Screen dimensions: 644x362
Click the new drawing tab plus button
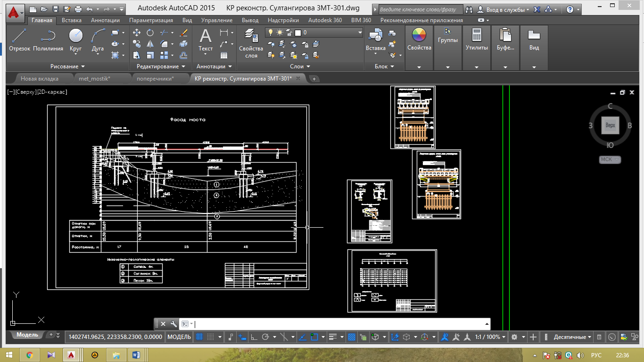pyautogui.click(x=314, y=79)
